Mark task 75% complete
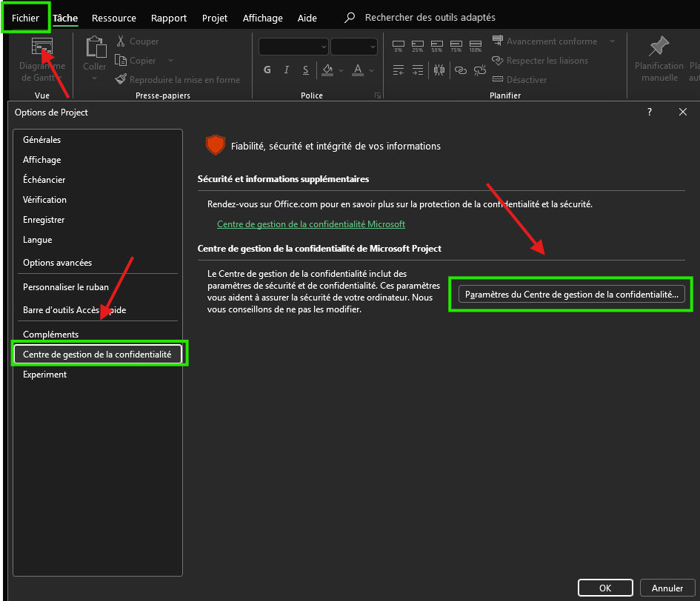This screenshot has height=601, width=700. click(456, 46)
